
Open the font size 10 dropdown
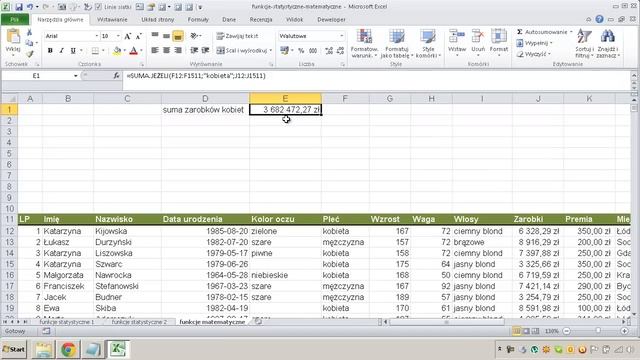118,36
